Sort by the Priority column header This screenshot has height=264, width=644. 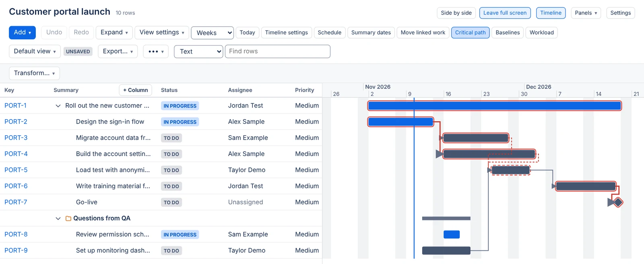tap(304, 90)
